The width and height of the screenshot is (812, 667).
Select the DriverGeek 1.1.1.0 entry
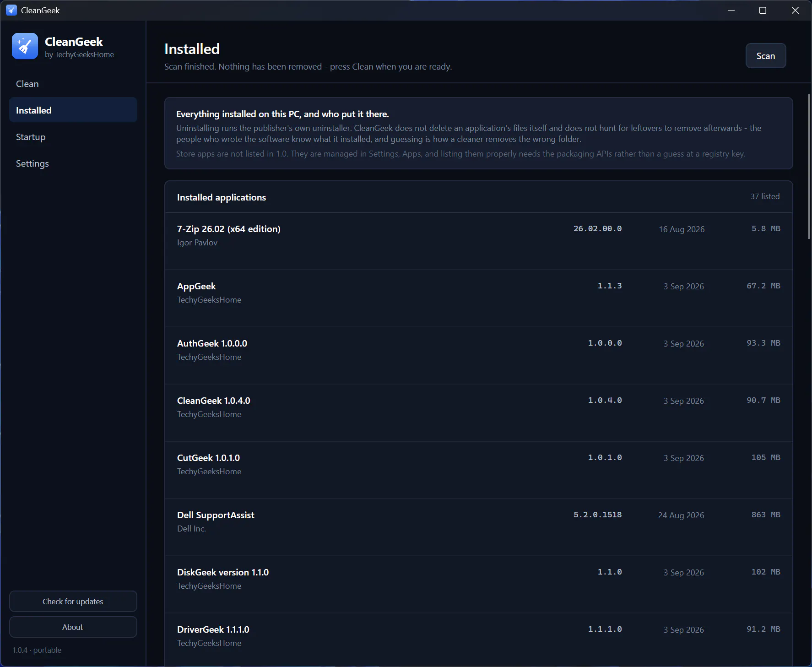(479, 640)
